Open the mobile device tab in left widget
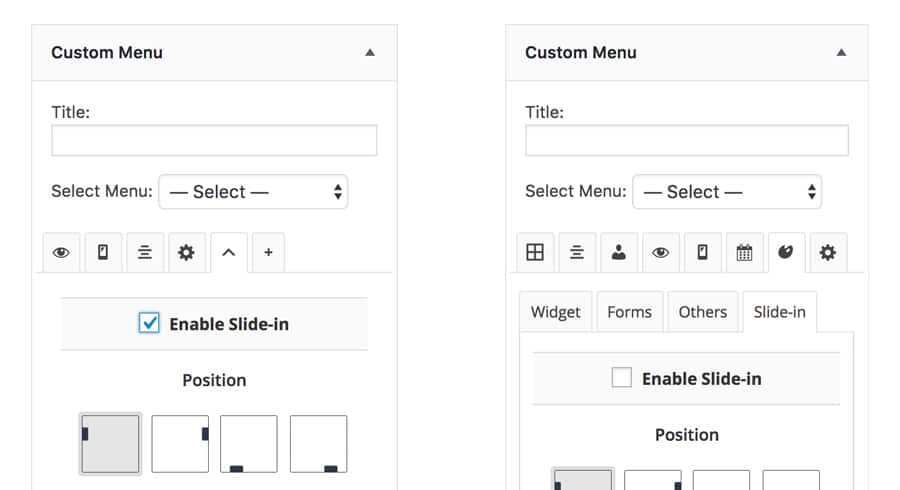This screenshot has width=900, height=490. click(103, 253)
